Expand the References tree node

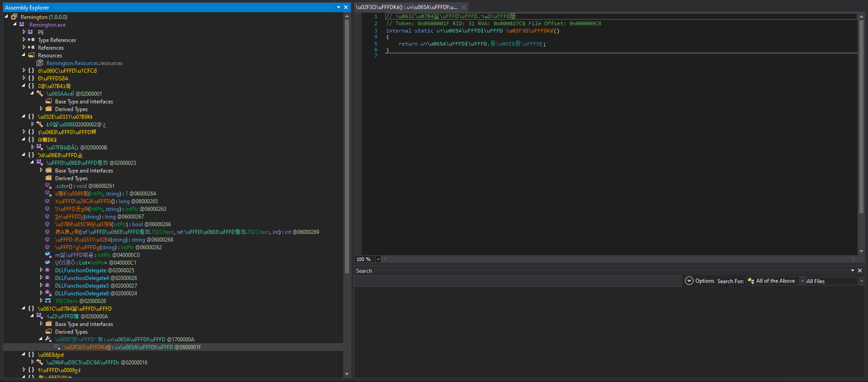click(x=24, y=47)
